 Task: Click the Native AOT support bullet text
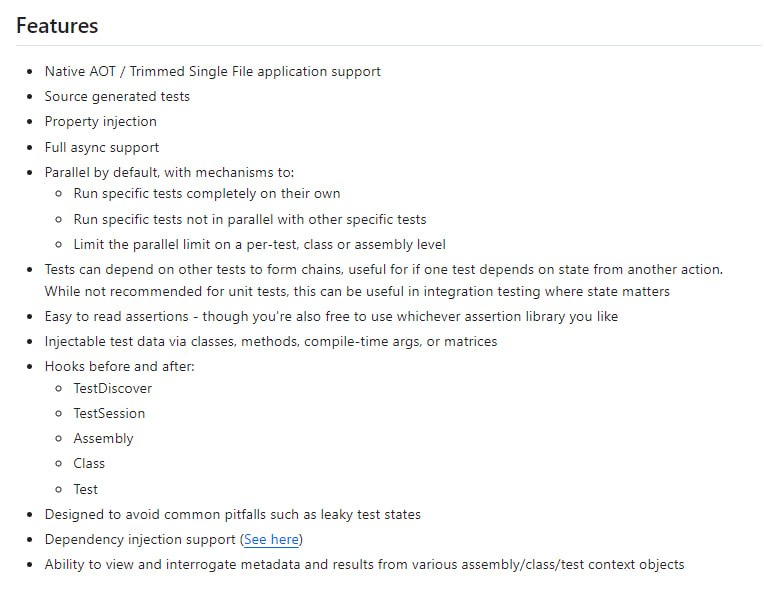click(x=212, y=71)
